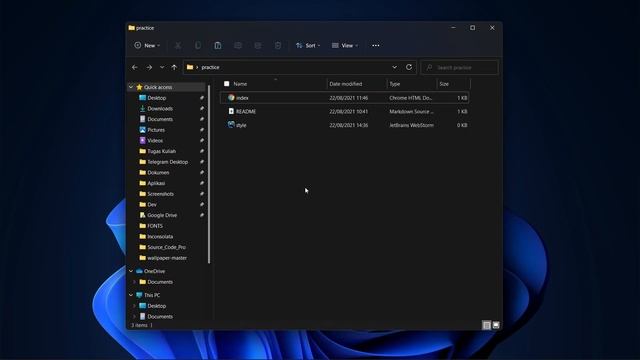Viewport: 640px width, 360px height.
Task: Click the Search practice input field
Action: [459, 67]
